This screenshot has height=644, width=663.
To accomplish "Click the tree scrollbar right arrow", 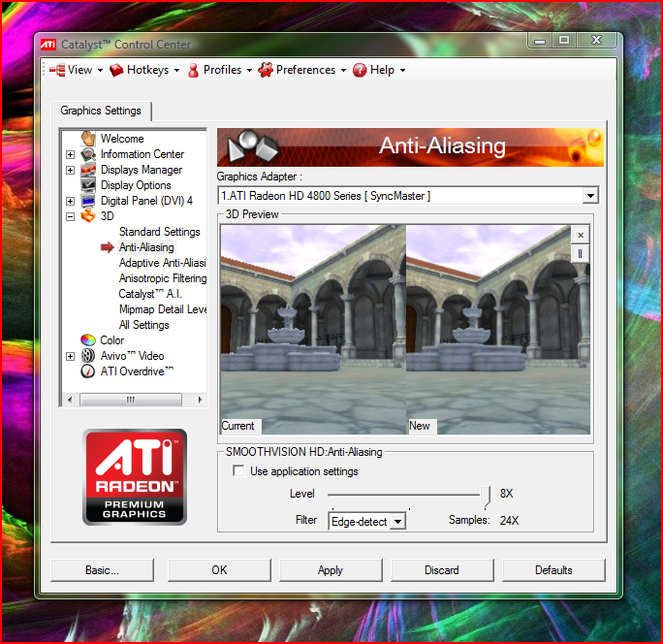I will coord(200,400).
